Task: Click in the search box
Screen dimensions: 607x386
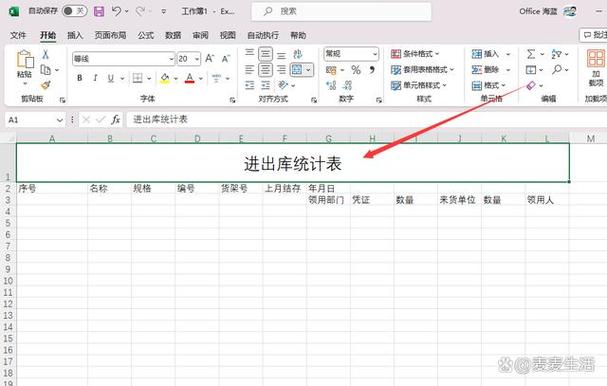Action: tap(341, 11)
